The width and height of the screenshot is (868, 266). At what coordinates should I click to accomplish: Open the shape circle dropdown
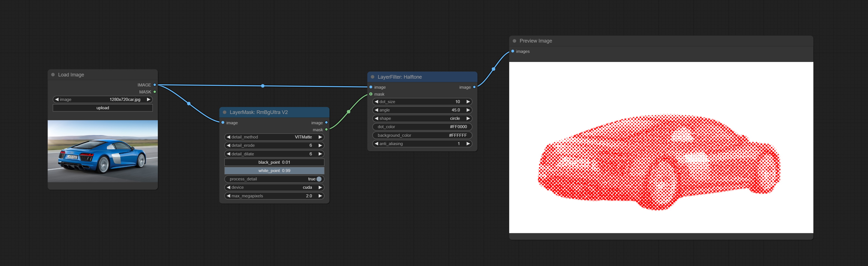pyautogui.click(x=422, y=118)
